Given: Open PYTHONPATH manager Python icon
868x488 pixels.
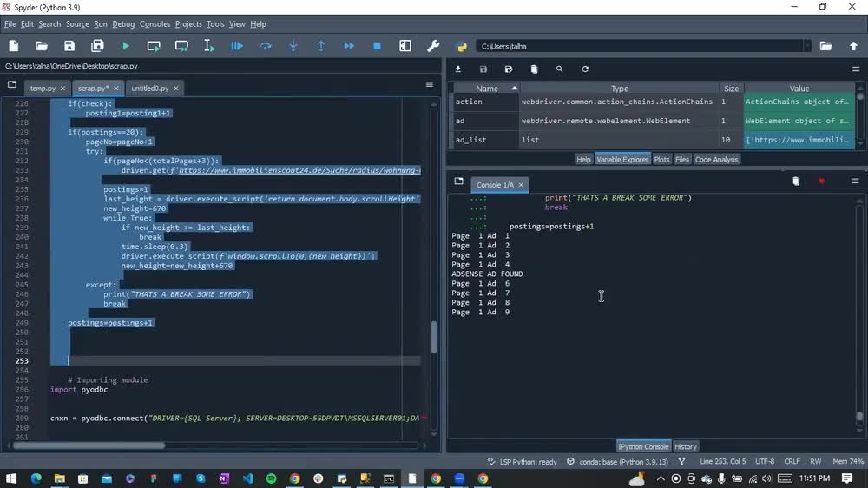Looking at the screenshot, I should pos(461,47).
